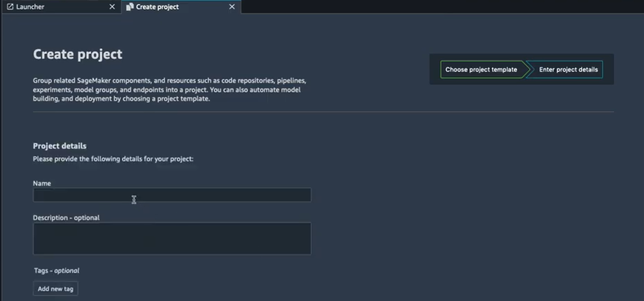Click the Tags - optional label
644x301 pixels.
click(x=56, y=271)
